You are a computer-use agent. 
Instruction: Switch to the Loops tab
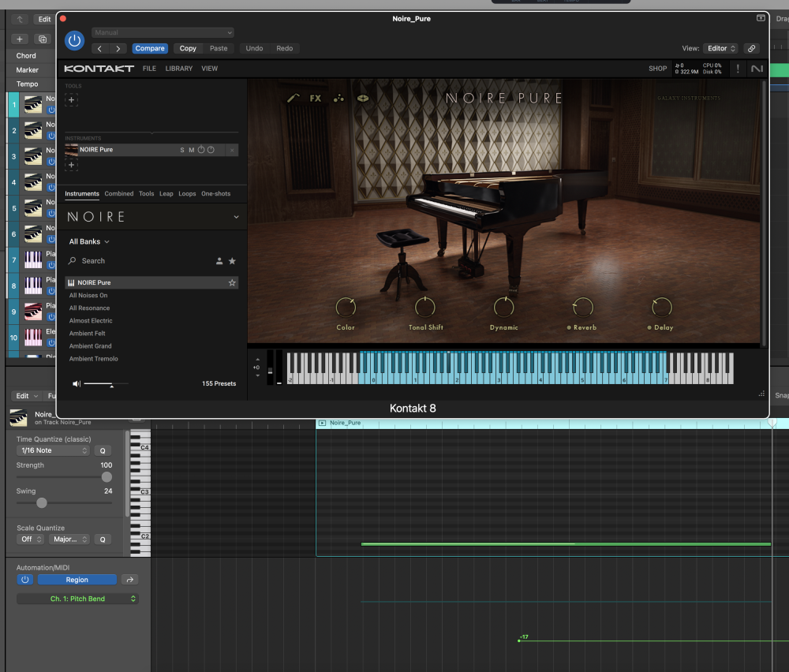[x=187, y=193]
